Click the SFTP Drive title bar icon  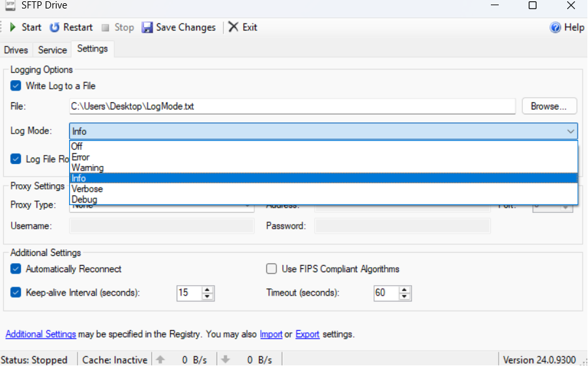(10, 5)
